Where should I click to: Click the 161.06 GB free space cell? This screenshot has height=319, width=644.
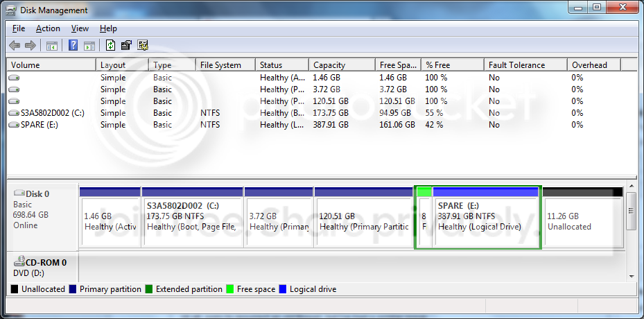click(398, 125)
